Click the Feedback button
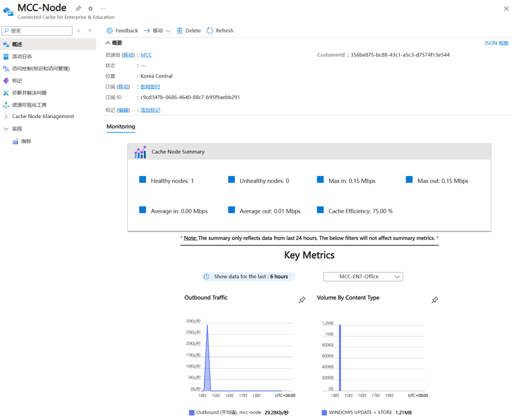 (x=122, y=31)
